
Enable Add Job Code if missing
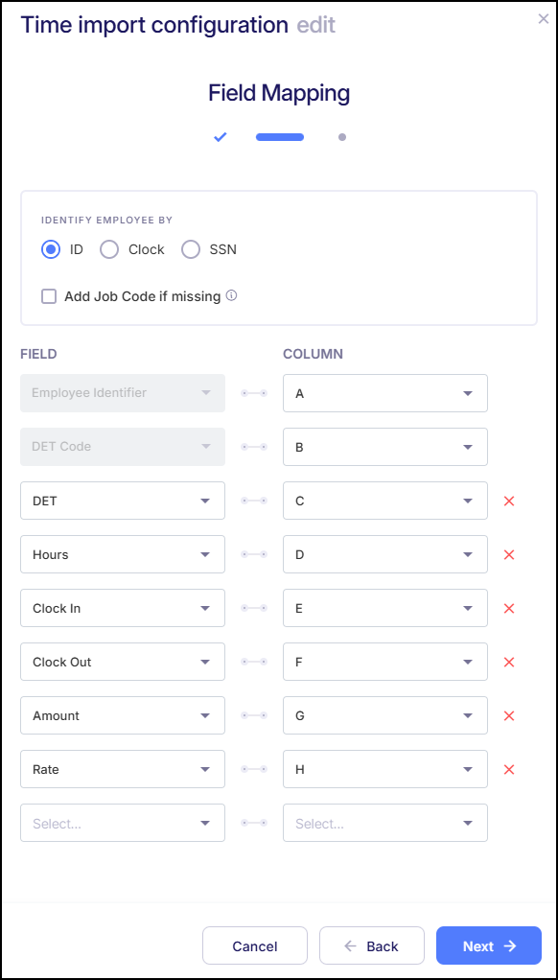pyautogui.click(x=48, y=295)
